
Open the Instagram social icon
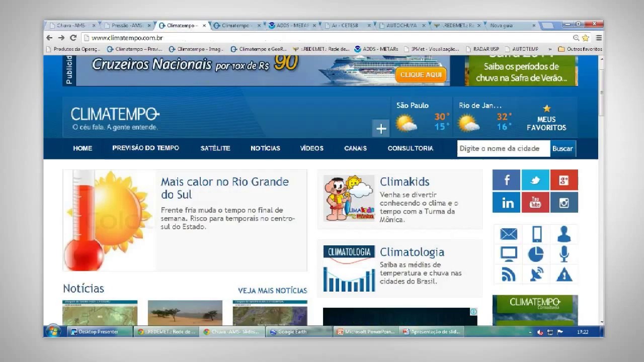(564, 202)
